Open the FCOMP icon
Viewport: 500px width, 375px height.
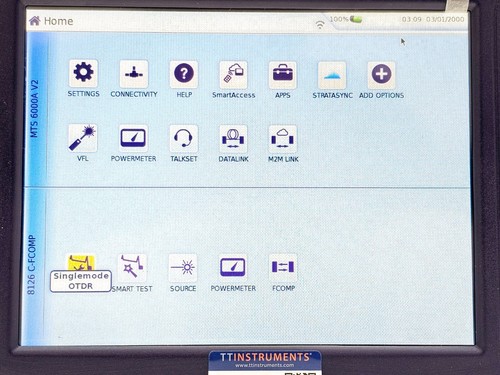283,268
